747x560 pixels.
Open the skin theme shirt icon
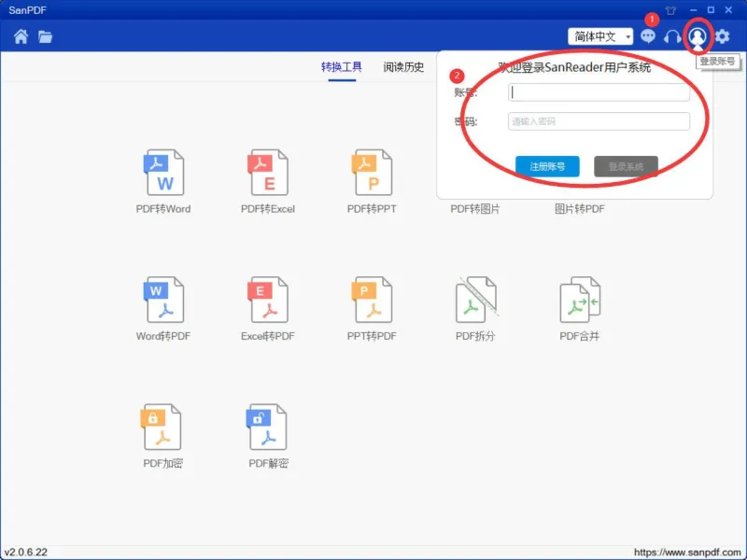click(670, 10)
